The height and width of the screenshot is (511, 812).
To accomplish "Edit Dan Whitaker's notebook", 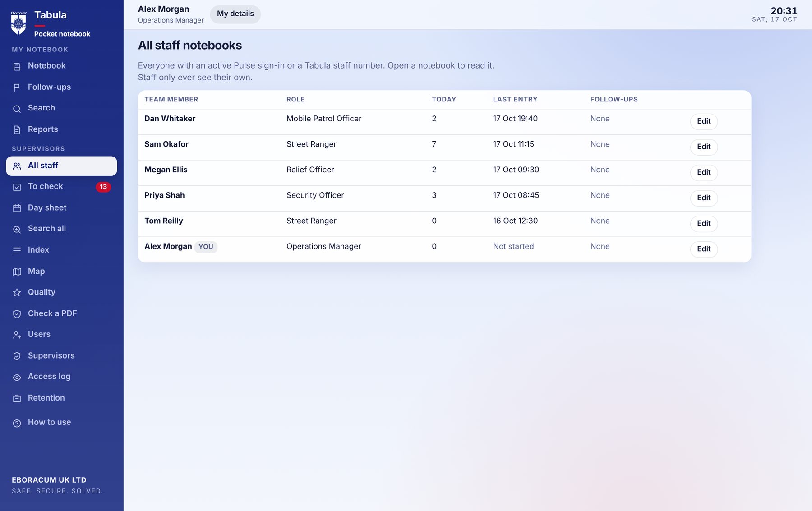I will [704, 121].
